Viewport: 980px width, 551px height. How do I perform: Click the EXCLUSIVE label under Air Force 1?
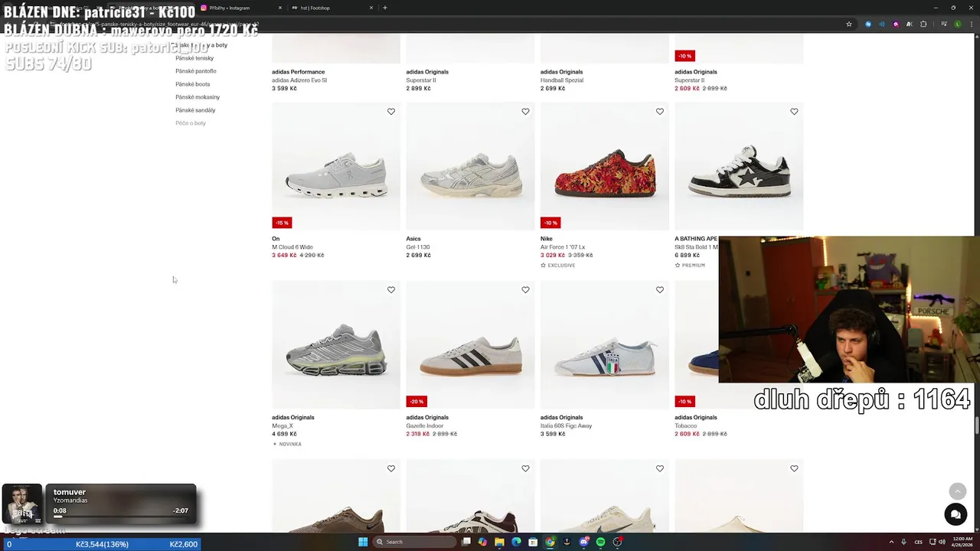coord(557,266)
